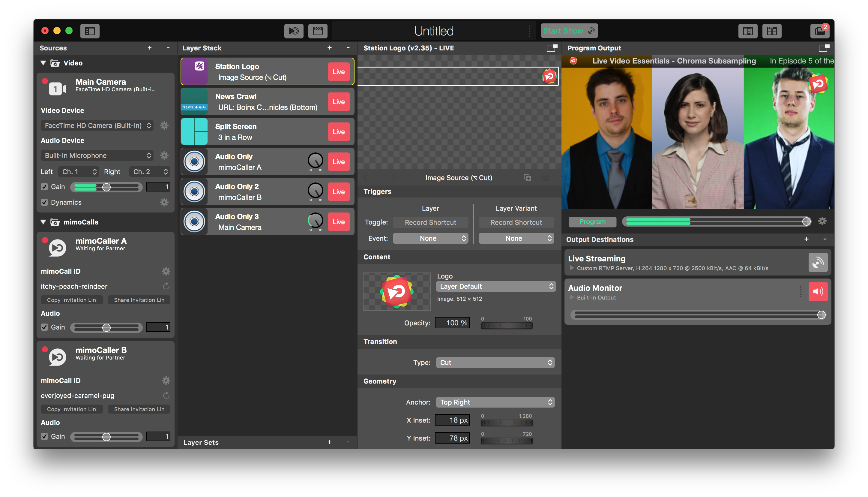Refresh the overjoyed-caramel-pug mimoCall ID
The height and width of the screenshot is (497, 868).
[166, 395]
